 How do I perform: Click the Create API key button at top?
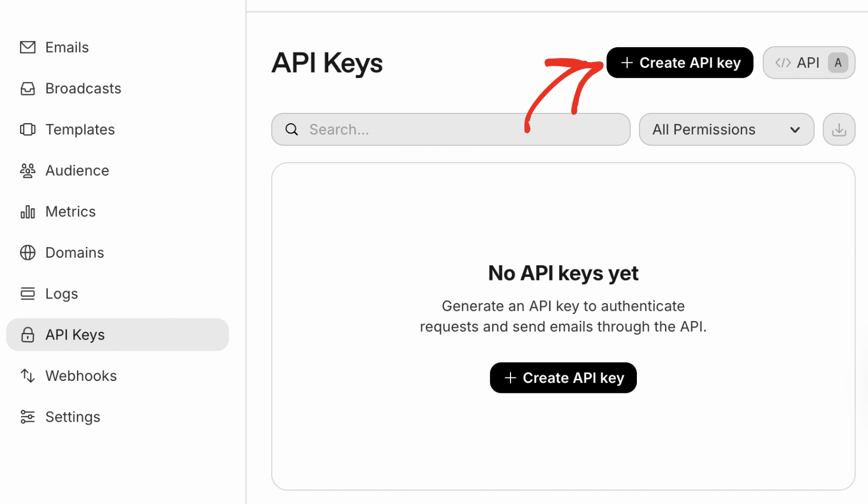pyautogui.click(x=679, y=62)
